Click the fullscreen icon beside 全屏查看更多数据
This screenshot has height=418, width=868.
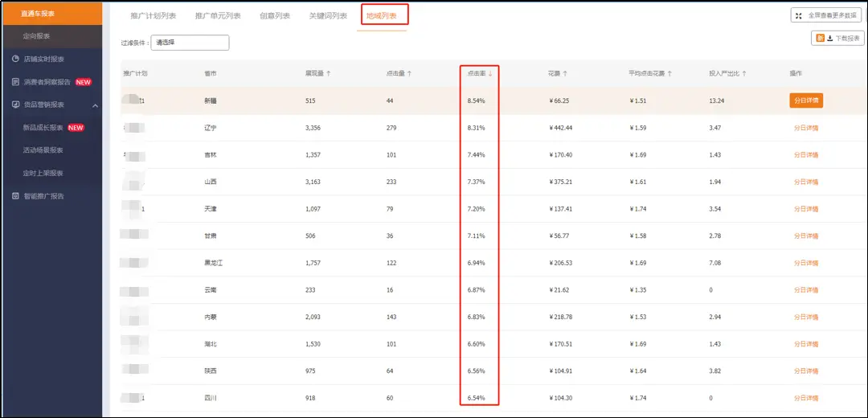[799, 15]
